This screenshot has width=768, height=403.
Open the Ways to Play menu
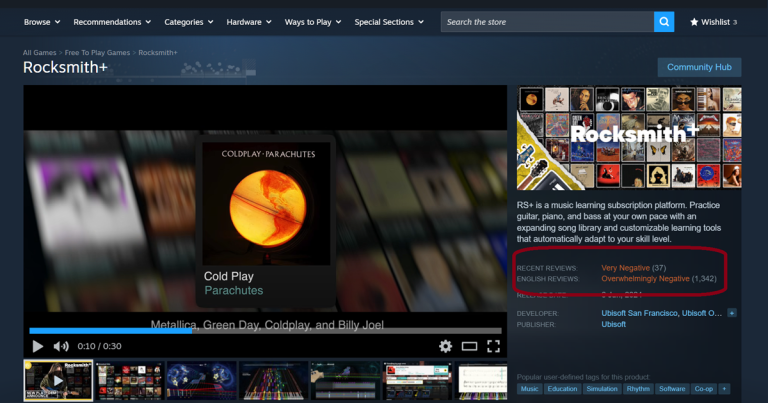(313, 22)
